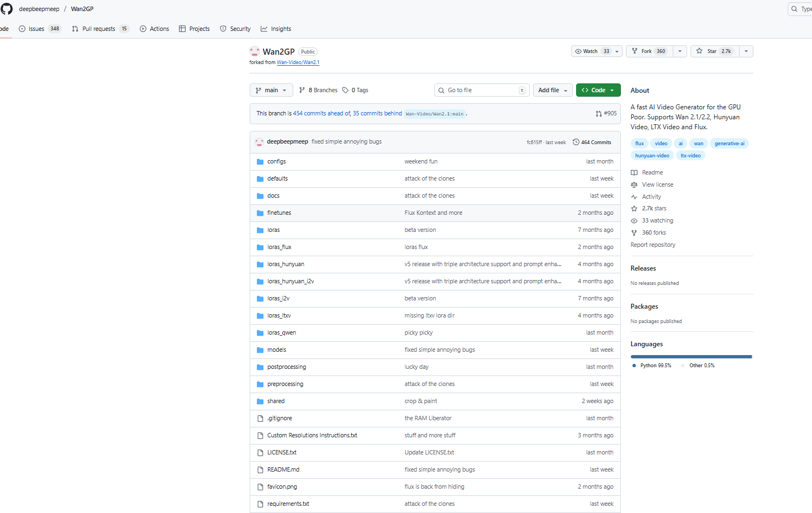Viewport: 812px width, 513px height.
Task: Open 454 commits ahead of link
Action: [x=321, y=113]
